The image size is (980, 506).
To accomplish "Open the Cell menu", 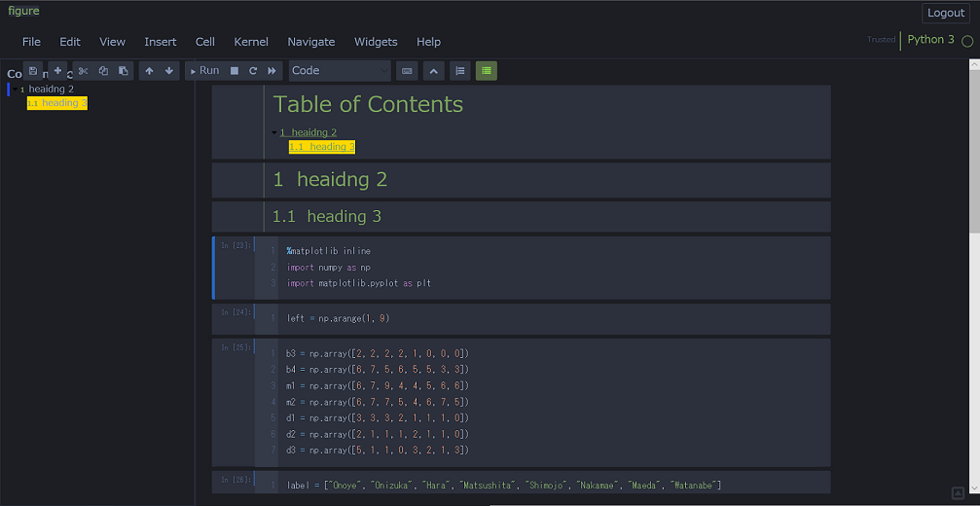I will [x=205, y=42].
